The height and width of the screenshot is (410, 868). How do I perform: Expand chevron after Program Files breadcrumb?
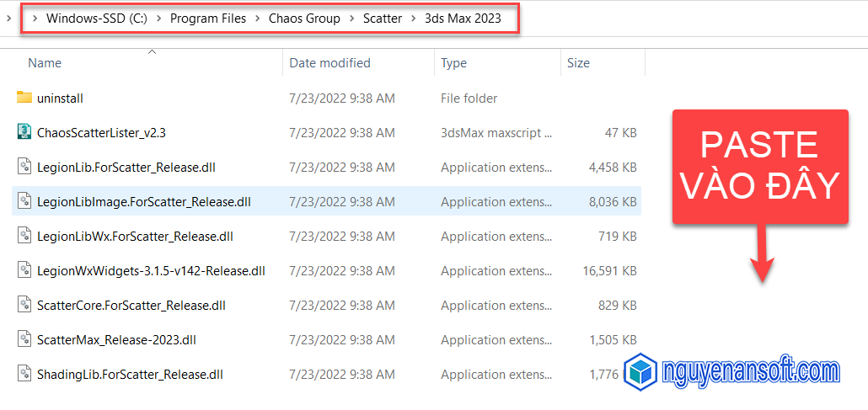(x=257, y=19)
